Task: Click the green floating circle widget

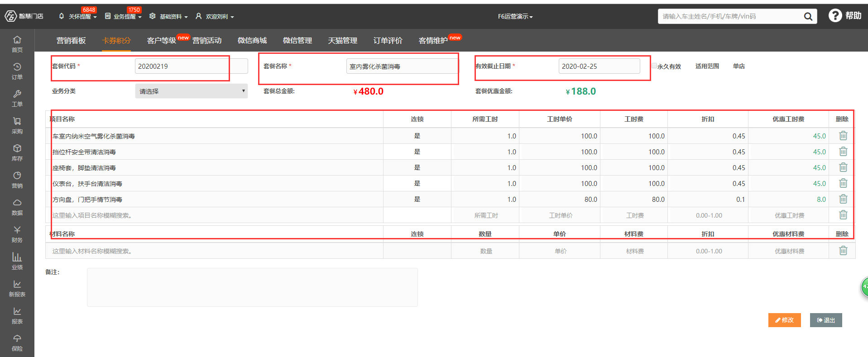Action: tap(864, 287)
